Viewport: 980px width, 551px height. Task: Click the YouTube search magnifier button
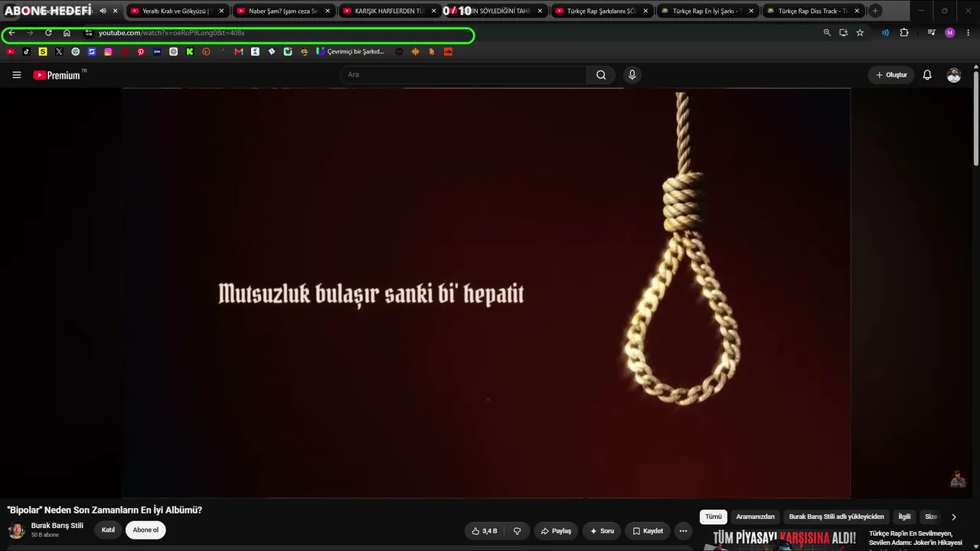[601, 75]
